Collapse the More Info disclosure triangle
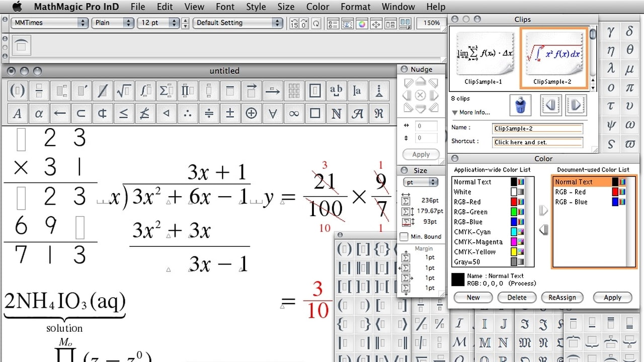This screenshot has height=362, width=644. coord(455,113)
